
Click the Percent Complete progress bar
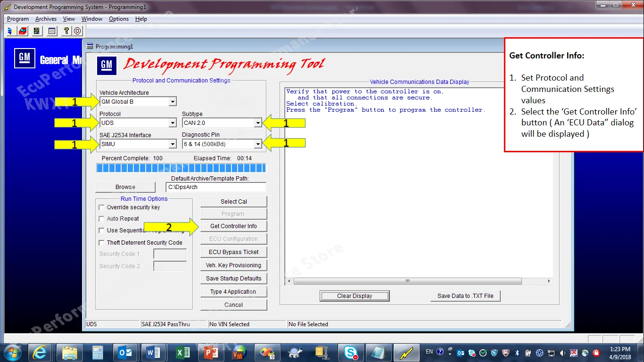[x=181, y=168]
